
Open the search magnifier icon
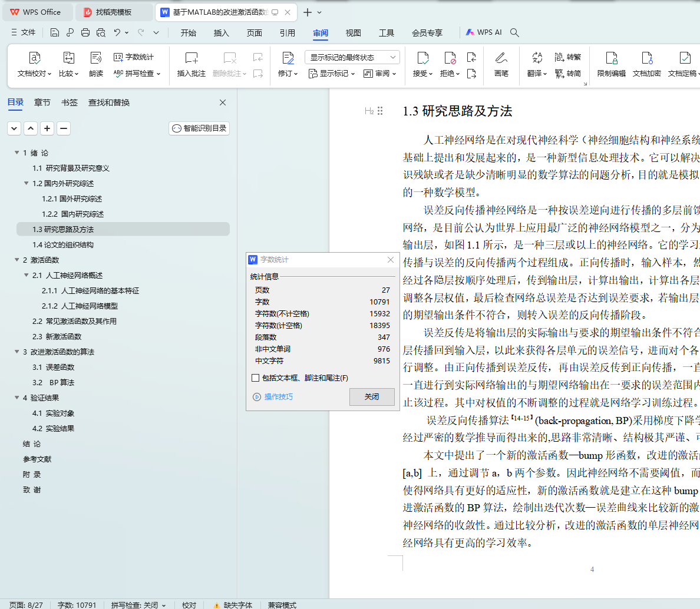(x=514, y=32)
